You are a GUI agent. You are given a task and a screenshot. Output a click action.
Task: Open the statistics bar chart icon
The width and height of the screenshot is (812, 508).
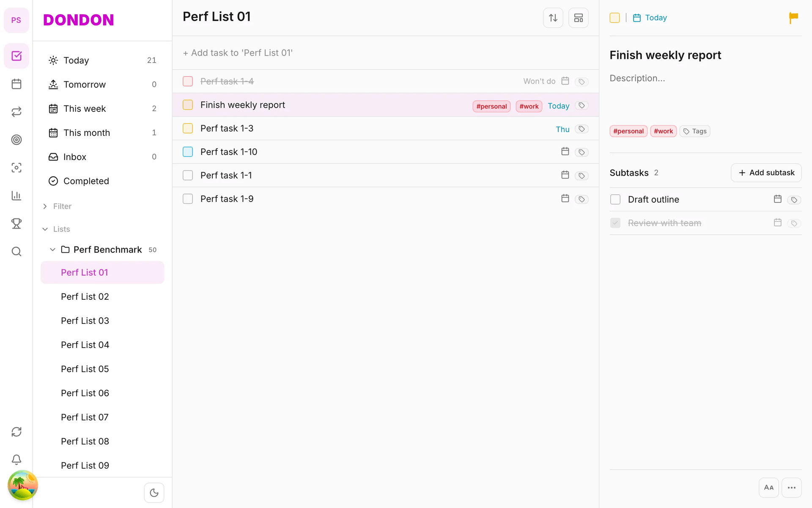tap(16, 196)
